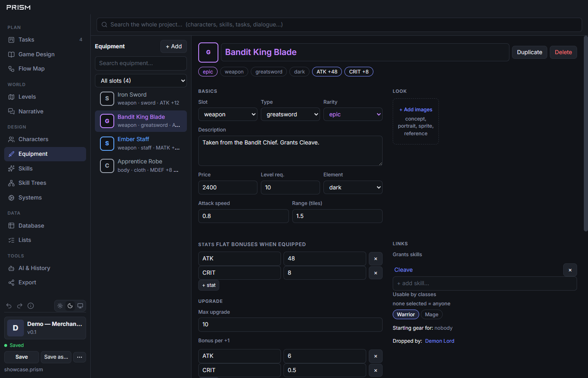Open the Flow Map view
Image resolution: width=588 pixels, height=378 pixels.
click(x=45, y=68)
